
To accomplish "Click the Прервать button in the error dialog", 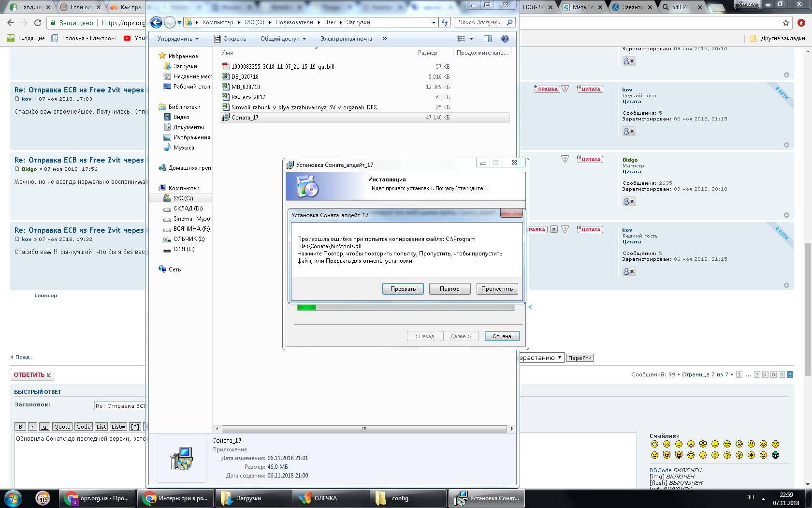I will (403, 289).
